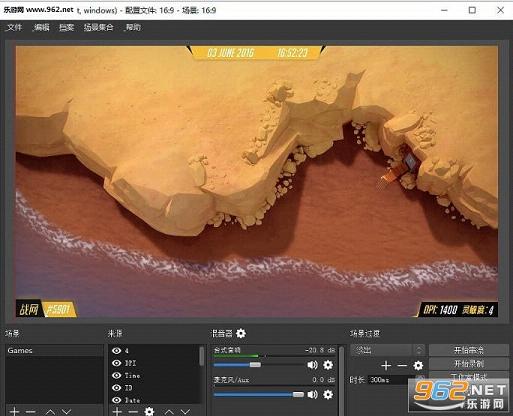This screenshot has height=416, width=513.
Task: Move source up with arrow icon
Action: [x=169, y=412]
